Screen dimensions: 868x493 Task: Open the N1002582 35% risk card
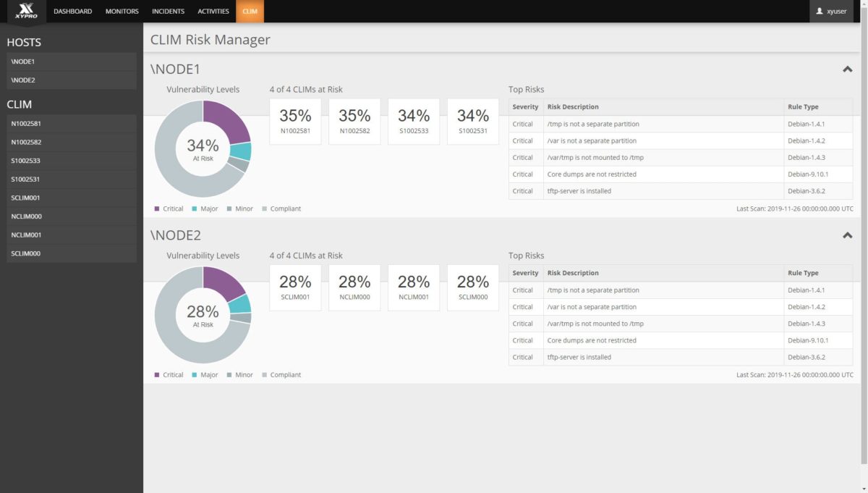tap(354, 121)
